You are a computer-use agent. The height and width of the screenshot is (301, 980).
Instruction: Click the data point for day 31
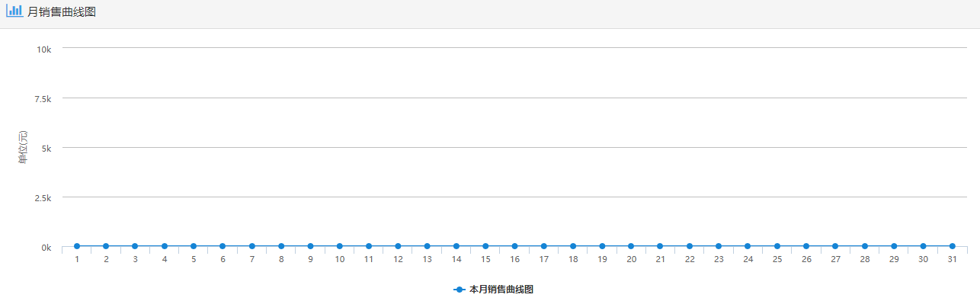[x=953, y=246]
